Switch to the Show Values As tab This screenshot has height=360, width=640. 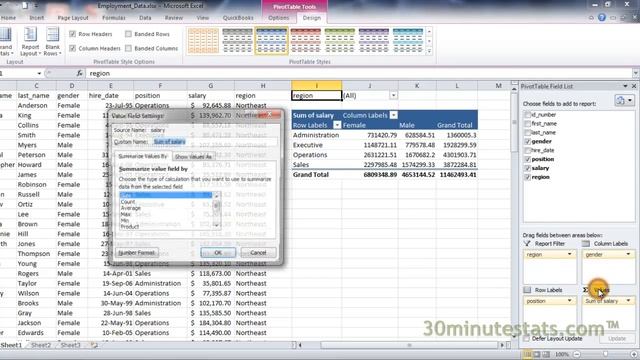click(x=193, y=156)
